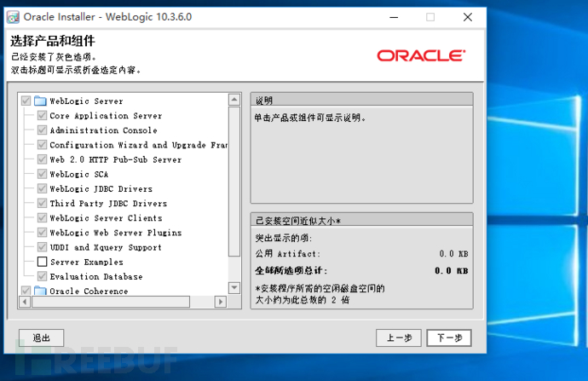Image resolution: width=588 pixels, height=381 pixels.
Task: Toggle the WebLogic Server checkbox
Action: click(26, 101)
